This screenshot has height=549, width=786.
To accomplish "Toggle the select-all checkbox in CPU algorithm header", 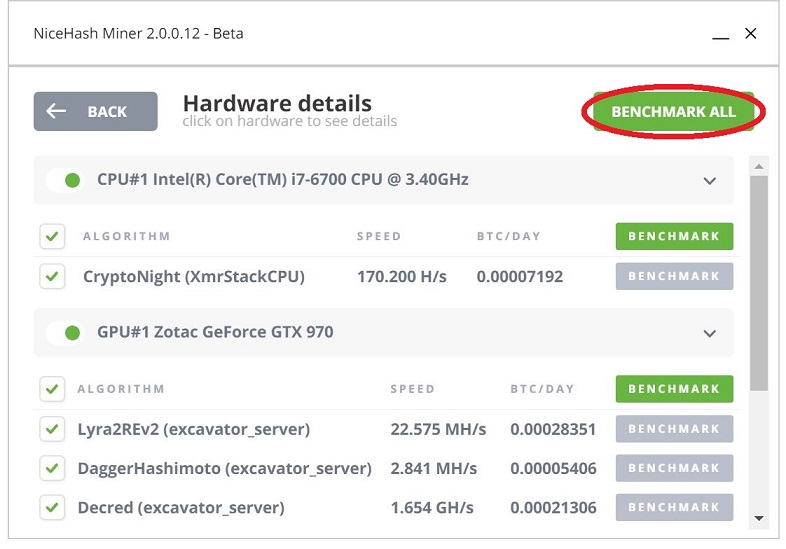I will point(52,236).
